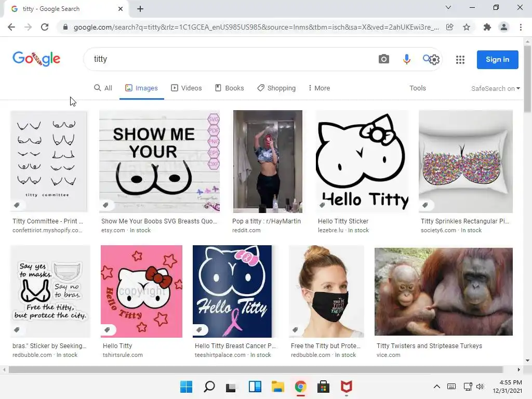This screenshot has width=532, height=399.
Task: Open the Free the Titty mask link
Action: [x=325, y=345]
